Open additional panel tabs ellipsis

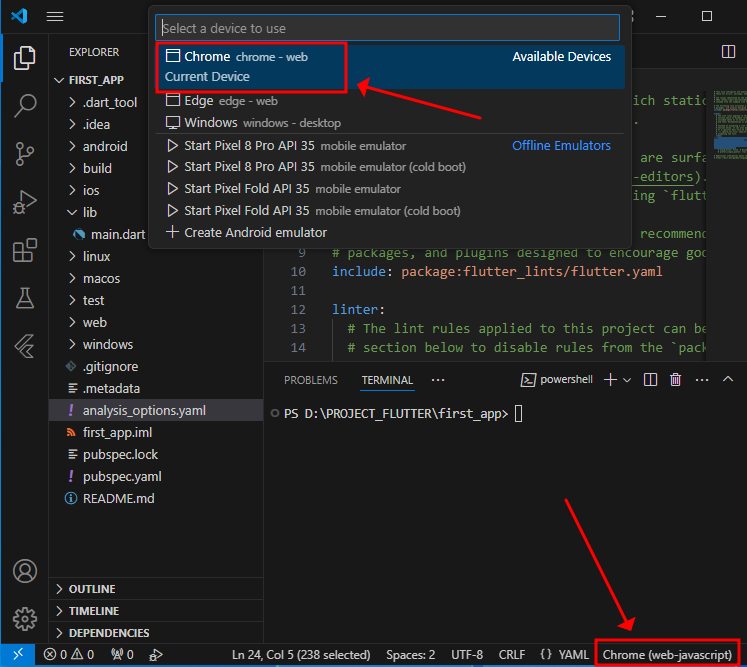tap(438, 380)
